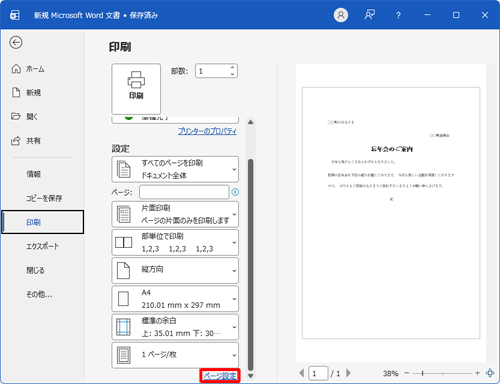Click the current page number field
This screenshot has width=500, height=384.
[x=318, y=373]
